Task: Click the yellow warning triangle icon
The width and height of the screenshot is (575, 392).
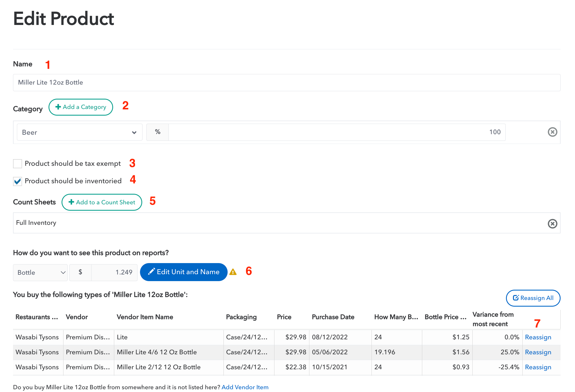Action: [233, 272]
